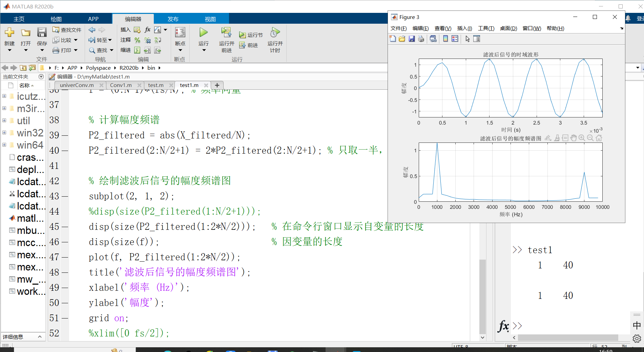644x352 pixels.
Task: Click the command window horizontal scrollbar
Action: point(568,337)
